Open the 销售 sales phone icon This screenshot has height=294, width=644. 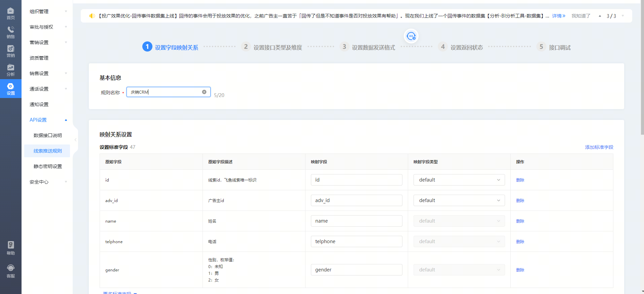point(10,32)
